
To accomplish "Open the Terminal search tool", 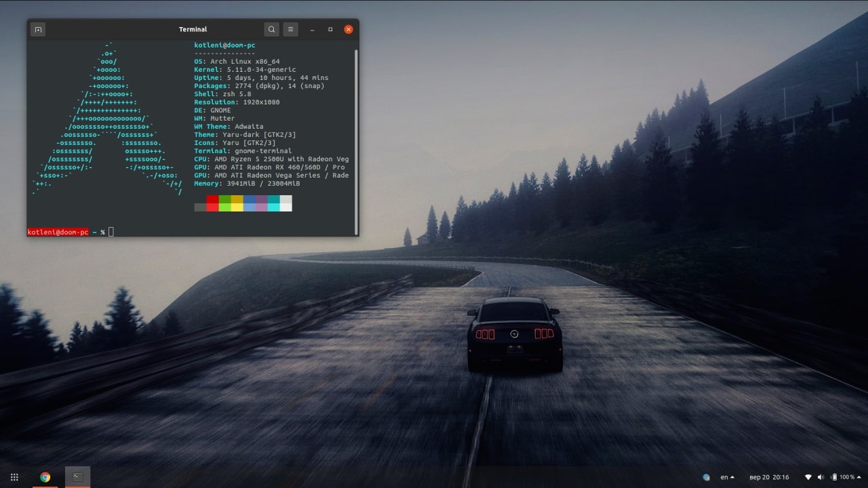I will (x=271, y=29).
